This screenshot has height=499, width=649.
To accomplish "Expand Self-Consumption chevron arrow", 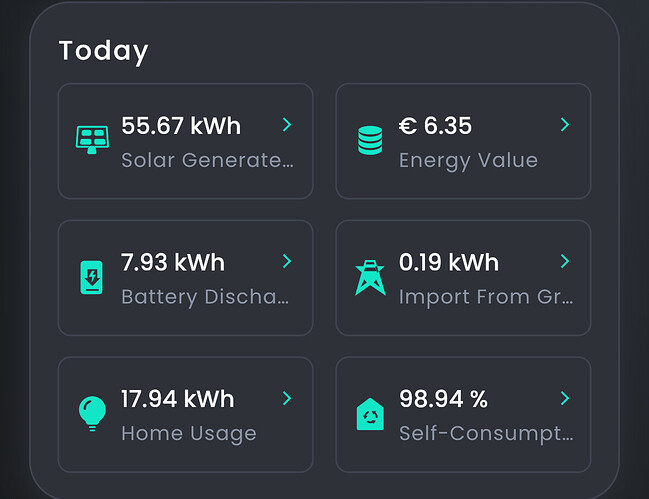I will tap(565, 398).
